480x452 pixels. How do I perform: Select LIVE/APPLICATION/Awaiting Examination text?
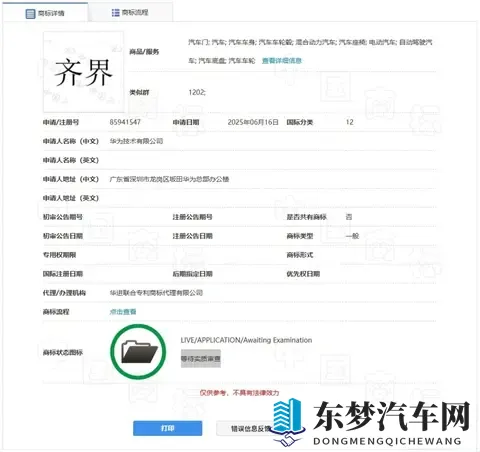246,340
